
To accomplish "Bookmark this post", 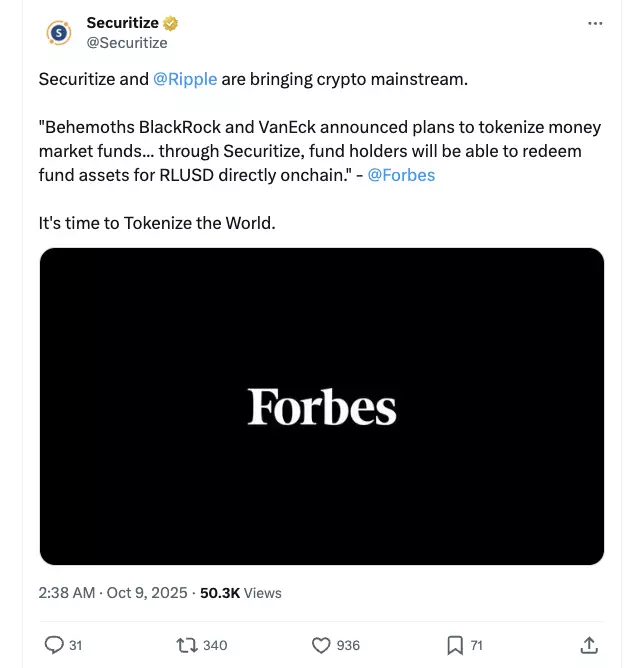I will click(x=454, y=645).
